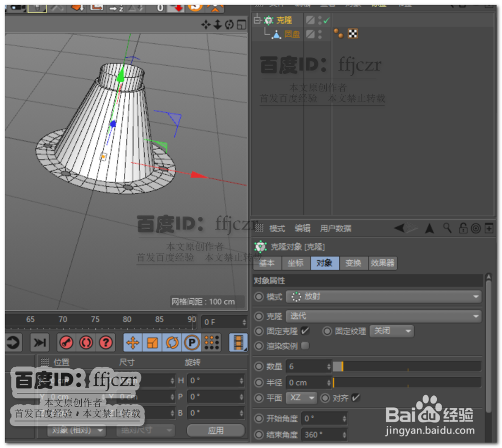Toggle visibility dots for 圆盘 object
This screenshot has height=448, width=502.
point(320,34)
